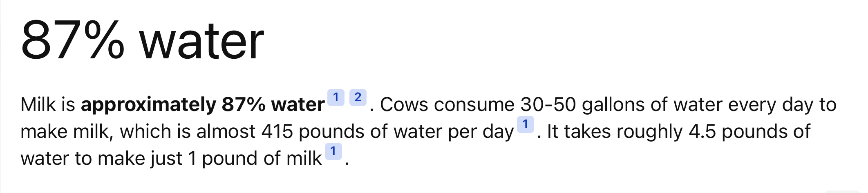Click the bold "approximately 87% water" text
This screenshot has width=868, height=193.
(x=203, y=105)
